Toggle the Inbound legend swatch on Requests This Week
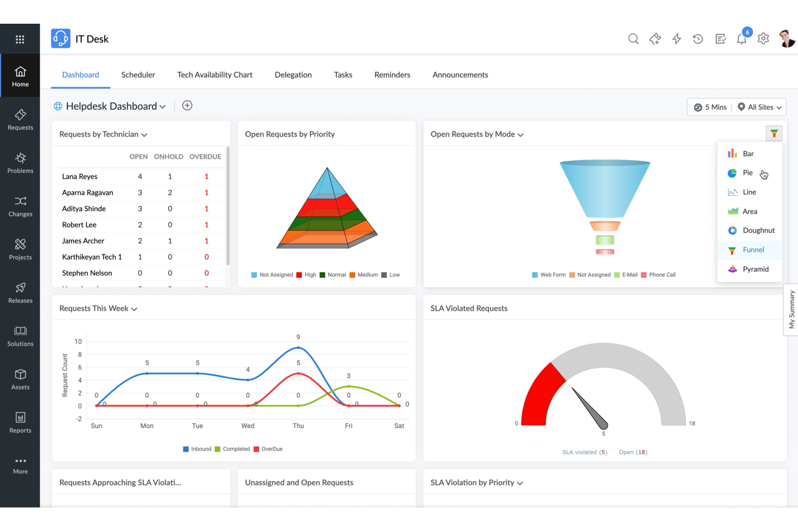 pos(185,449)
